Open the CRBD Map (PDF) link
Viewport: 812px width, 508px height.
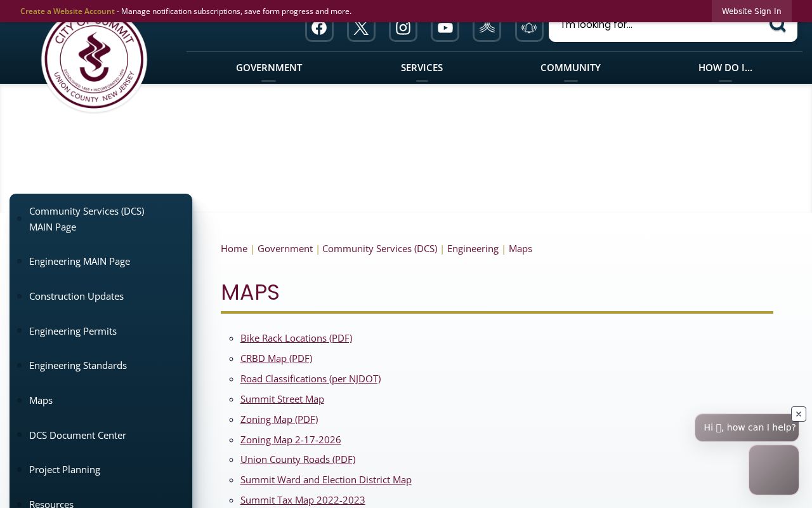pos(276,359)
